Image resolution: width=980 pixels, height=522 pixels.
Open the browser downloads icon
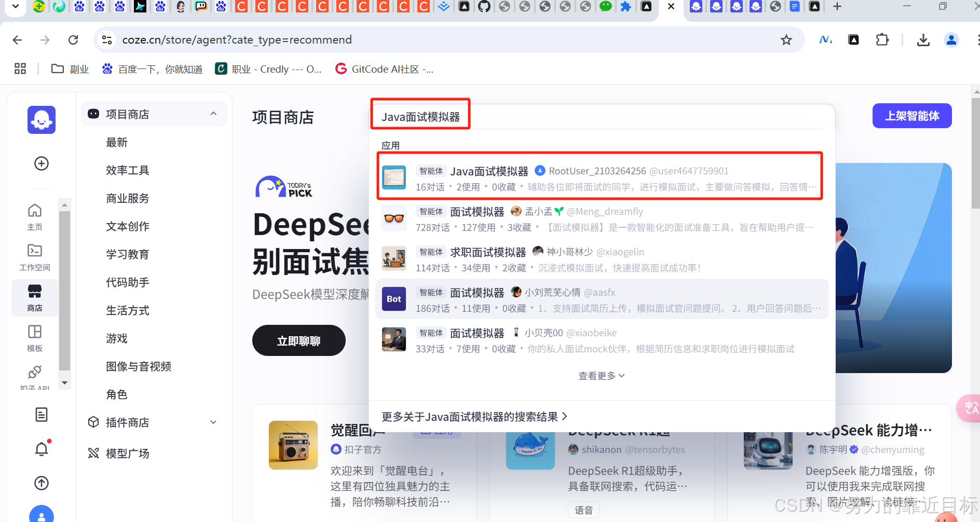923,40
